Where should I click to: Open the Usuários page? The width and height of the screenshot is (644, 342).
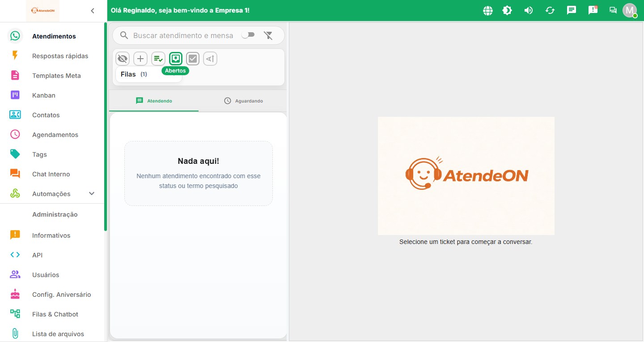(x=53, y=275)
